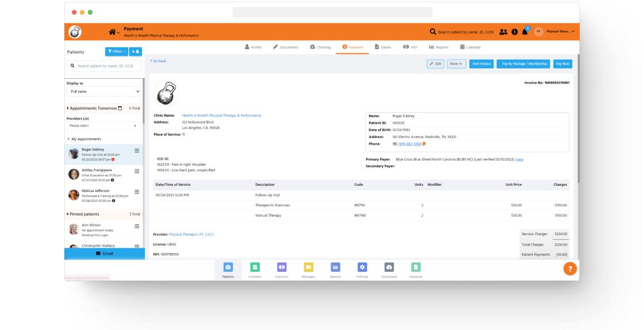
Task: Switch to the Calendar tab
Action: 470,47
